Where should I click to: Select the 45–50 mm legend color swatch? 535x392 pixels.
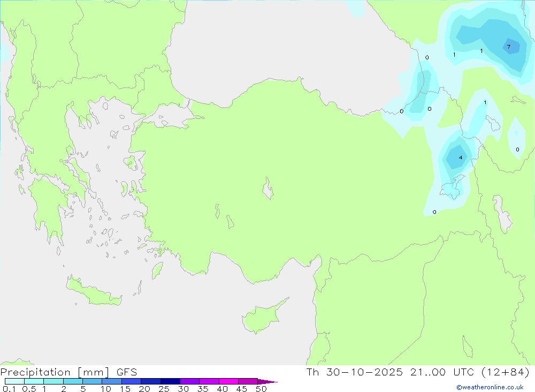pyautogui.click(x=248, y=381)
